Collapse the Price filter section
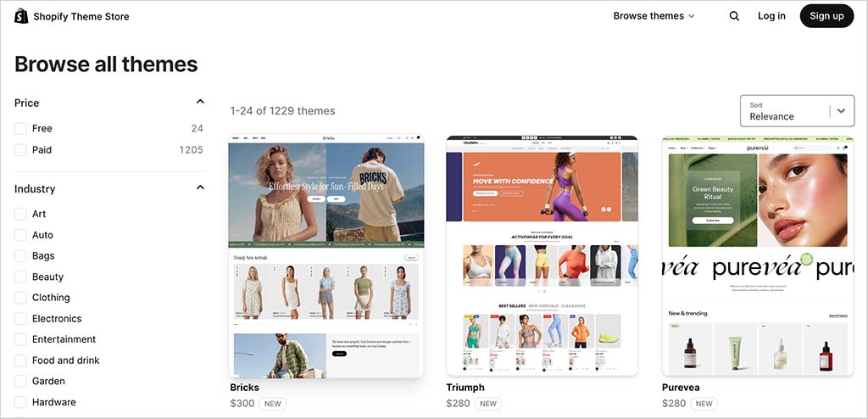 [200, 102]
